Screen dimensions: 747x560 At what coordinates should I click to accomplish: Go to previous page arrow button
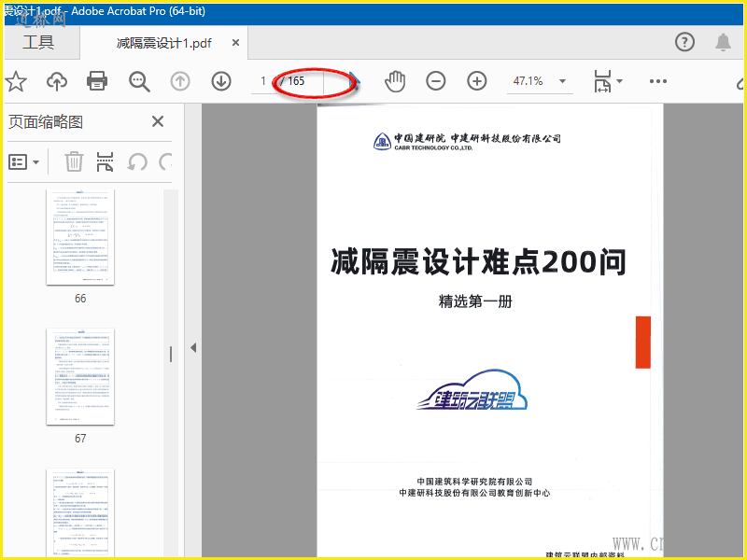[x=180, y=81]
